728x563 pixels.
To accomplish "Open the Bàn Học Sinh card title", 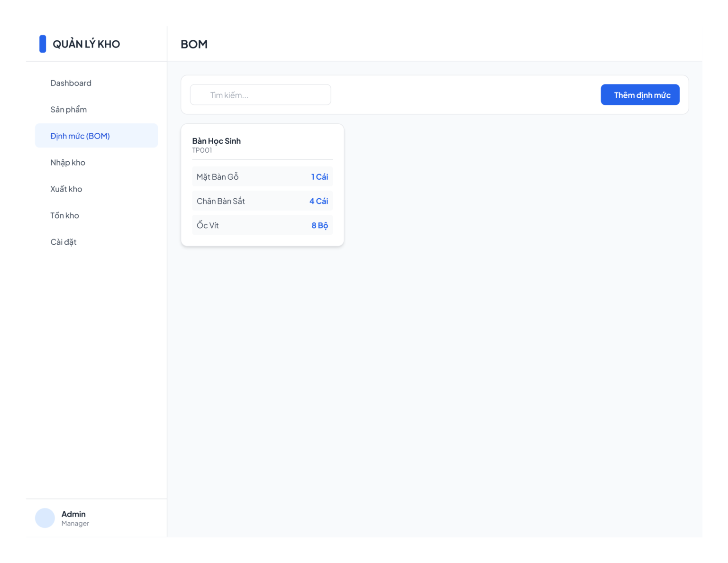I will (x=216, y=141).
